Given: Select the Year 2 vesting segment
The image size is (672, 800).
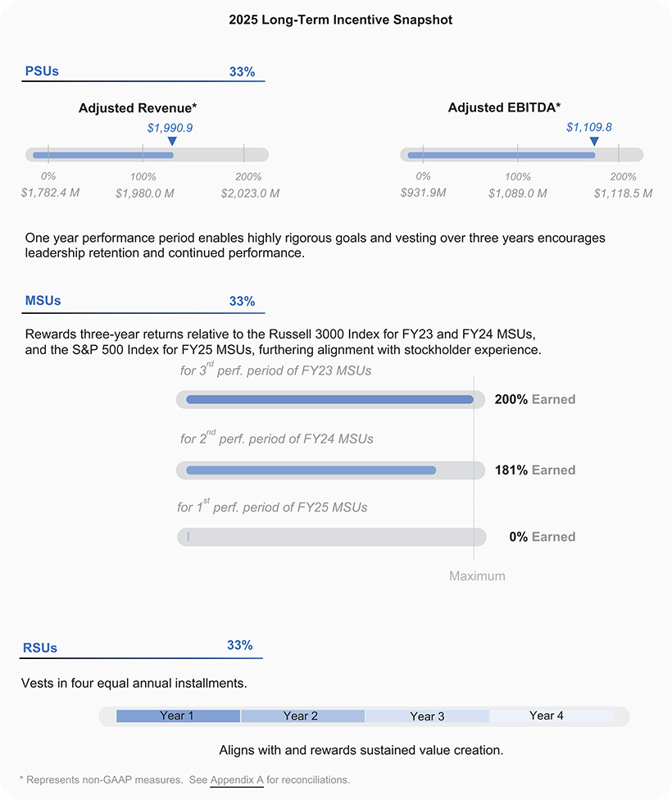Looking at the screenshot, I should point(302,716).
